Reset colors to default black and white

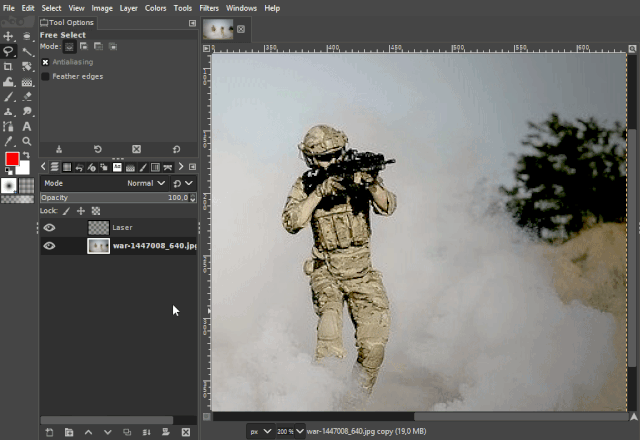coord(8,170)
